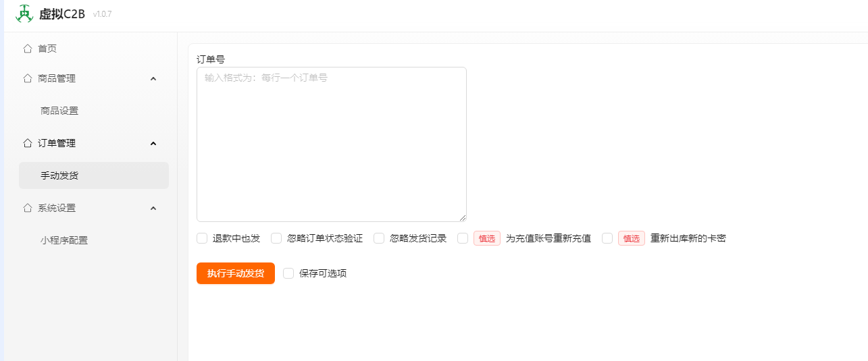This screenshot has width=868, height=361.
Task: Click the house icon beside 订单管理
Action: 28,143
